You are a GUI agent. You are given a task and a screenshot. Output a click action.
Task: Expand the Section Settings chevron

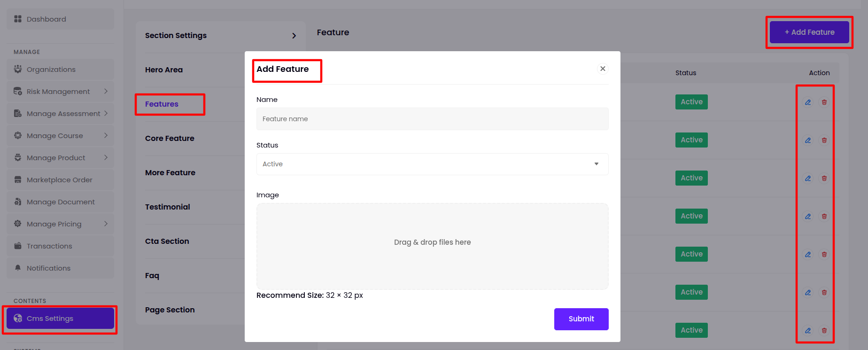pyautogui.click(x=294, y=36)
